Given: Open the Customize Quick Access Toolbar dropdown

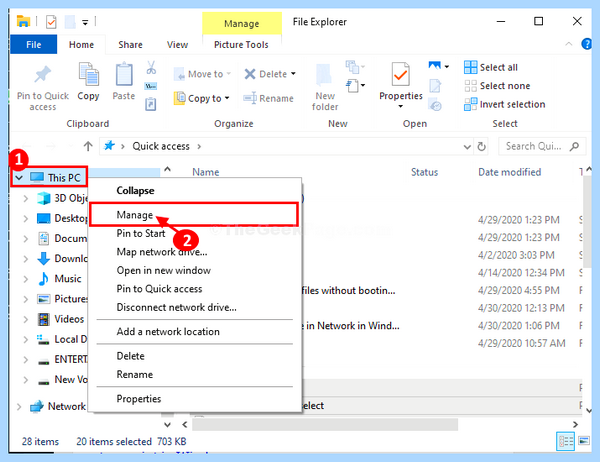Looking at the screenshot, I should pos(85,22).
